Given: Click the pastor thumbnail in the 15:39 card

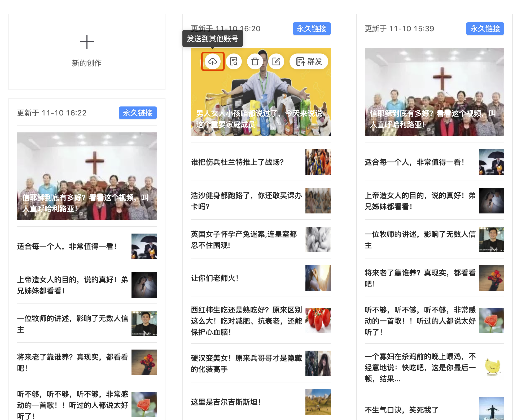Looking at the screenshot, I should tap(492, 239).
